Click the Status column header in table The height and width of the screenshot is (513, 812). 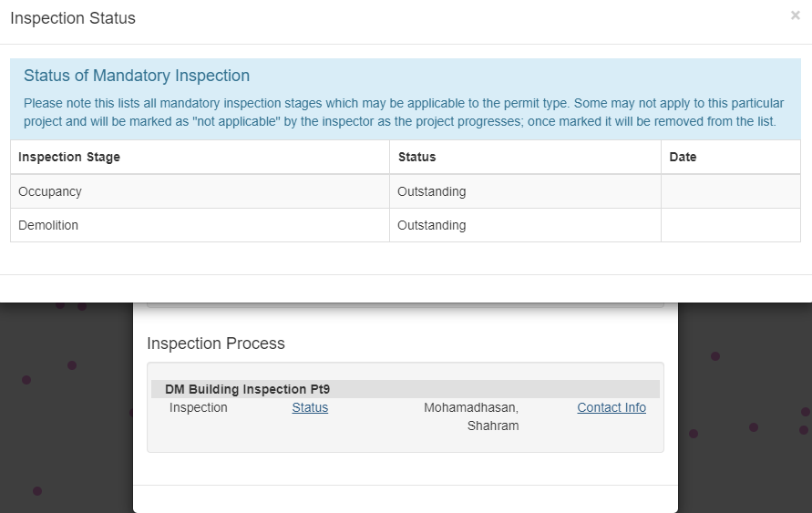point(416,157)
